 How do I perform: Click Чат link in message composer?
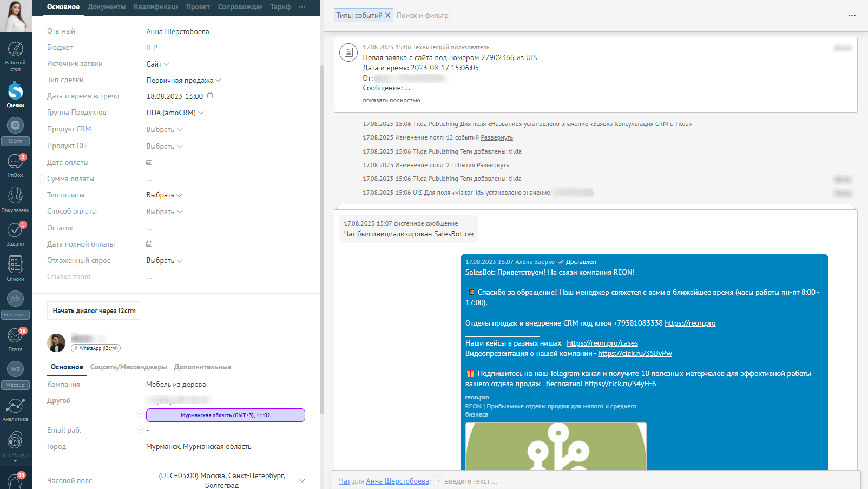coord(345,481)
